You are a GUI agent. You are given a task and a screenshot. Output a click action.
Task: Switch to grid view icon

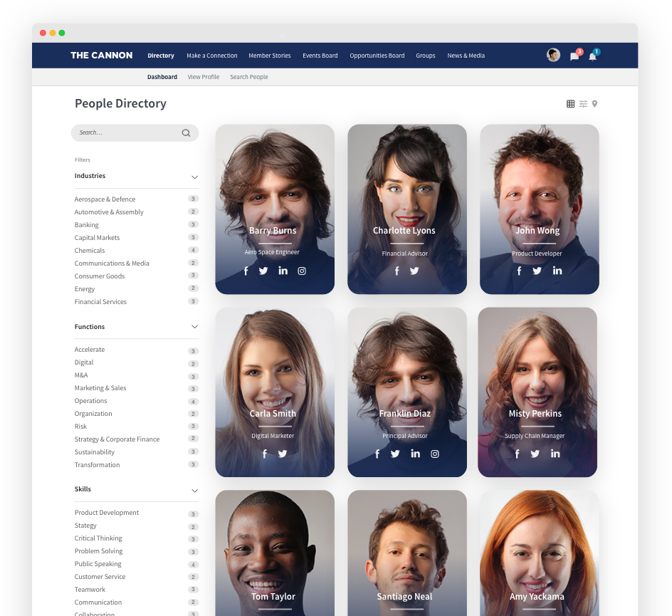tap(570, 104)
